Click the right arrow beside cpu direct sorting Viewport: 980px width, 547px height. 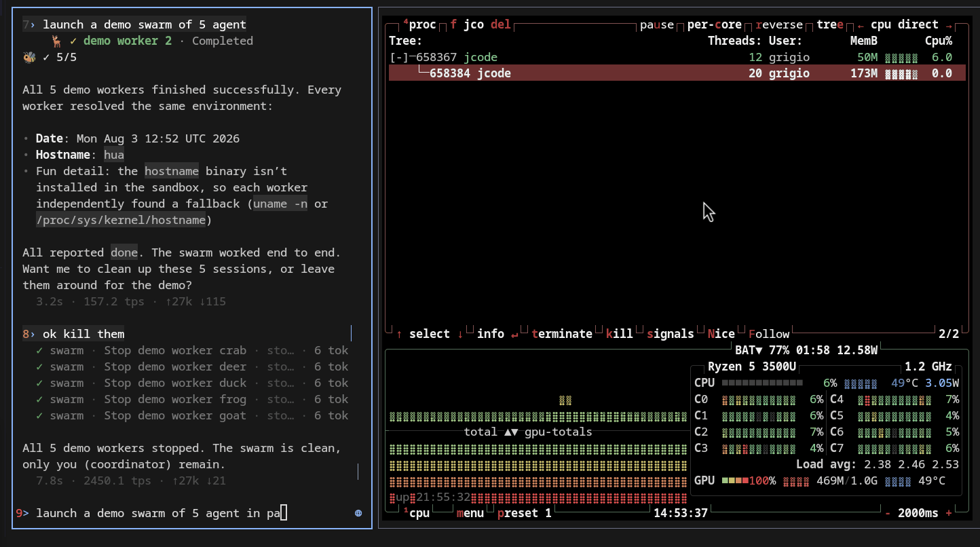point(949,24)
